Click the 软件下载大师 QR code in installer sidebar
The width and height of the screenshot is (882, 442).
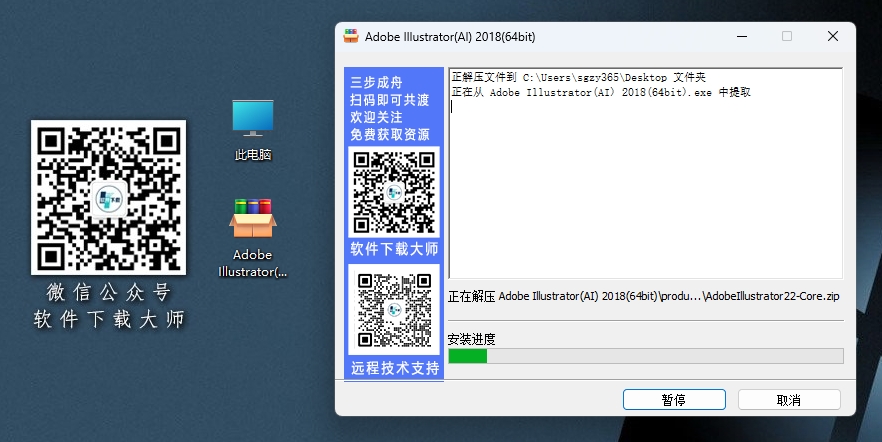pyautogui.click(x=394, y=192)
